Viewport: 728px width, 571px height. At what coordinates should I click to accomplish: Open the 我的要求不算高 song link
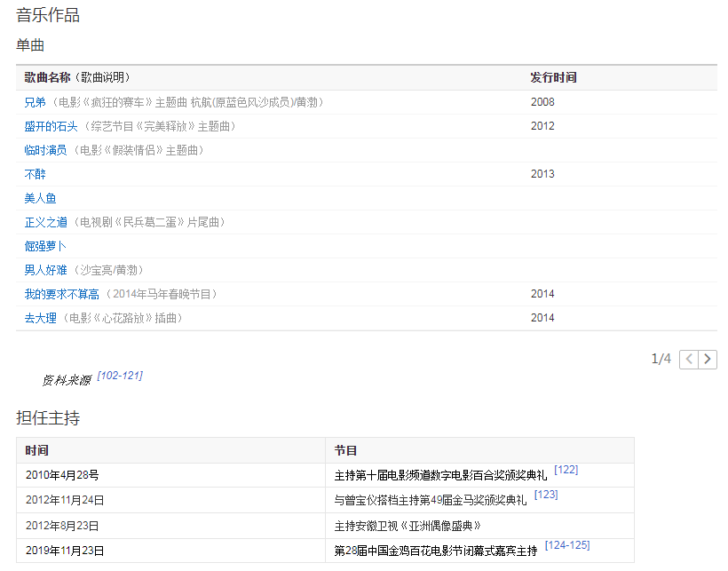[61, 294]
